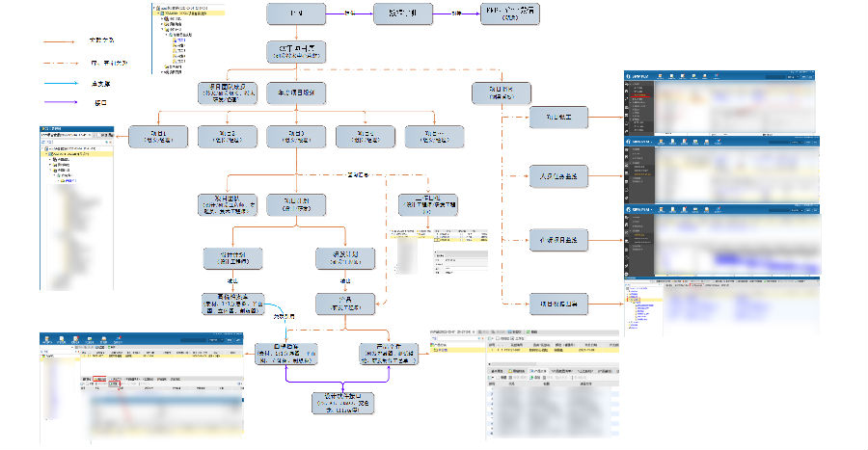The height and width of the screenshot is (450, 868).
Task: Click the 接口 legend label beside the purple arrow
Action: [x=100, y=102]
